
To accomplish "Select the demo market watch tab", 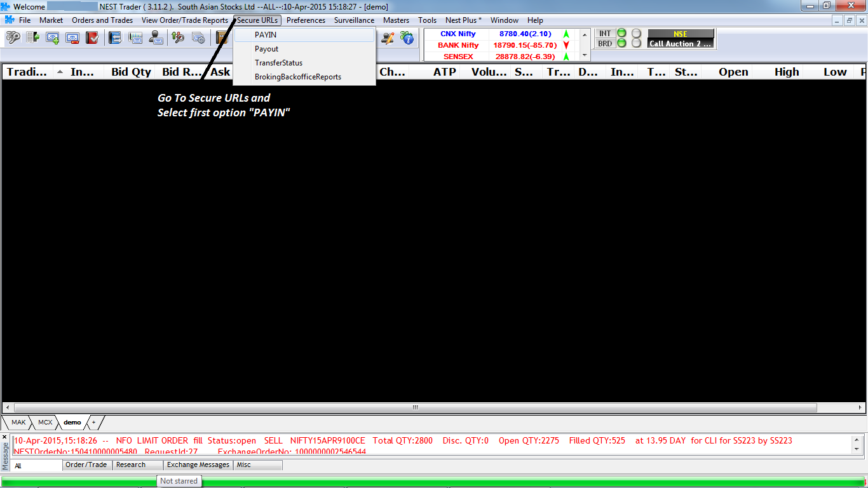I will tap(72, 422).
